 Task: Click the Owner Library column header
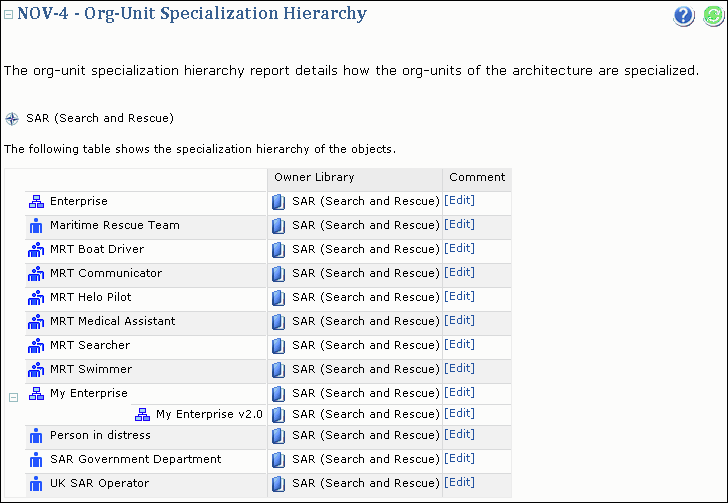314,178
